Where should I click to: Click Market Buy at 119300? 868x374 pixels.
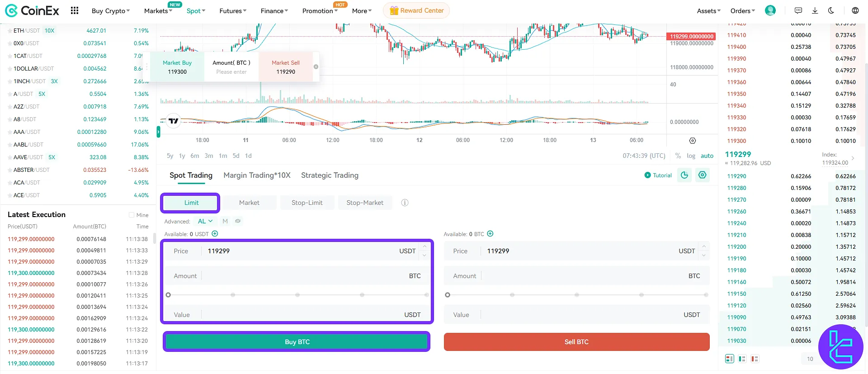pyautogui.click(x=177, y=67)
